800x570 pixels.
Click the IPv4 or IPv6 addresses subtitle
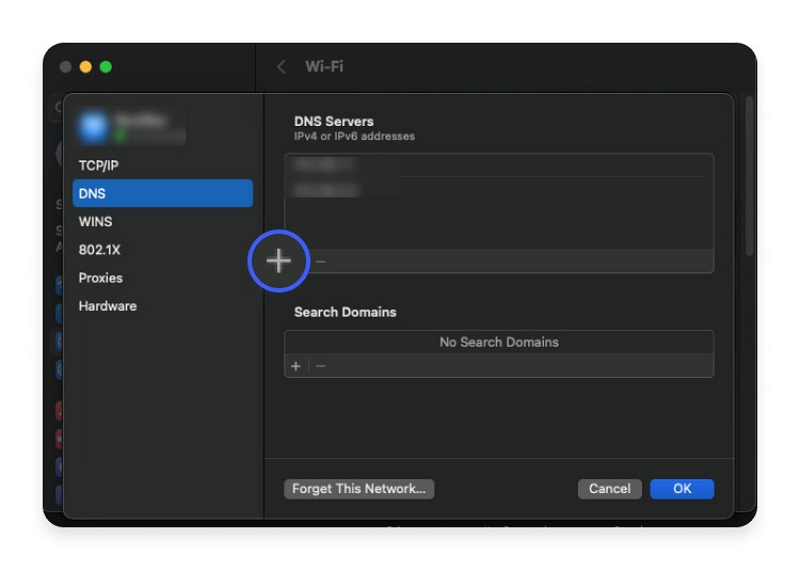coord(354,136)
